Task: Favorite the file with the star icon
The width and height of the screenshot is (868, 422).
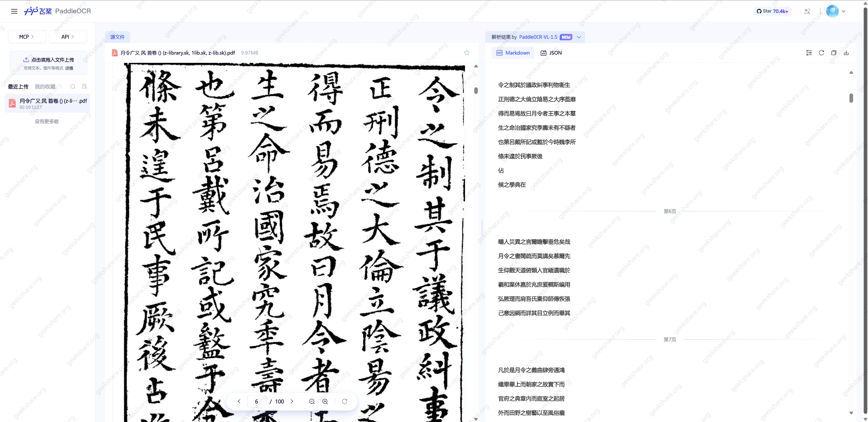Action: (466, 53)
